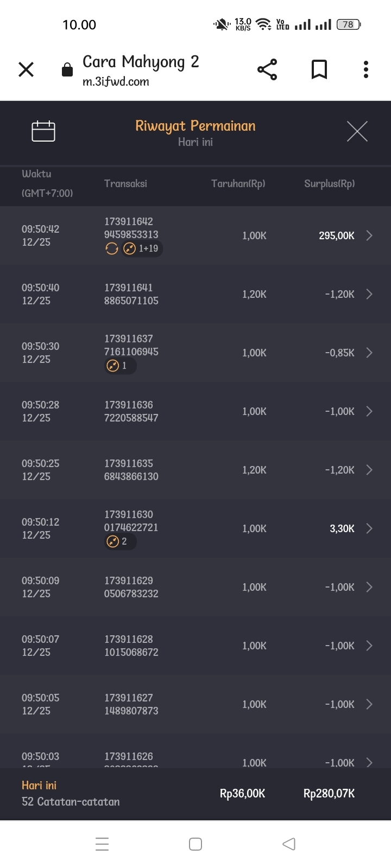Open the calendar date picker icon

coord(43,131)
